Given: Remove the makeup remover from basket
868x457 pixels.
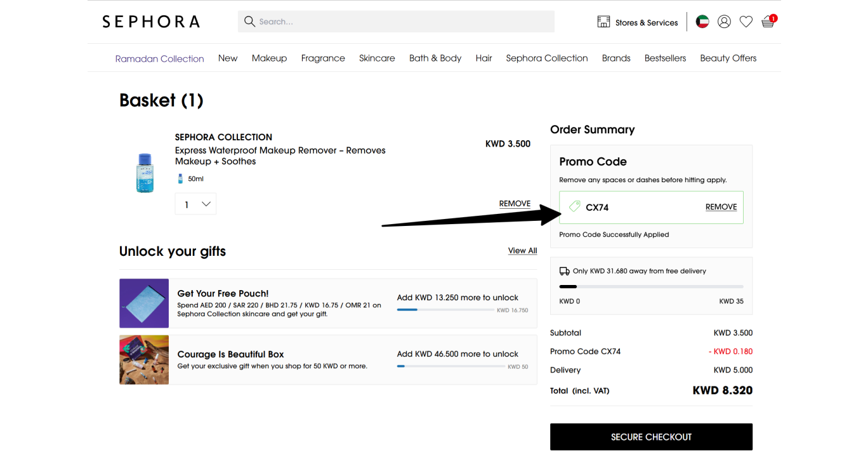Looking at the screenshot, I should (515, 204).
